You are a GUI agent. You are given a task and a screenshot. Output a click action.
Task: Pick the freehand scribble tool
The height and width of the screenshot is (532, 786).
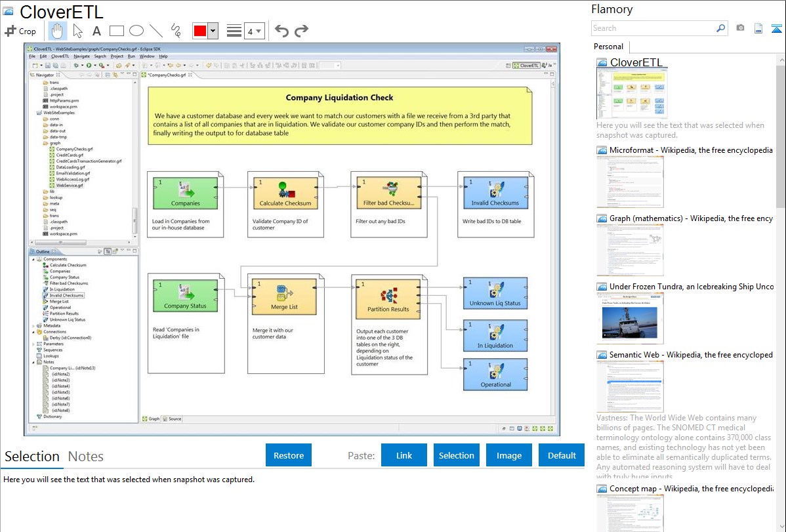click(176, 31)
